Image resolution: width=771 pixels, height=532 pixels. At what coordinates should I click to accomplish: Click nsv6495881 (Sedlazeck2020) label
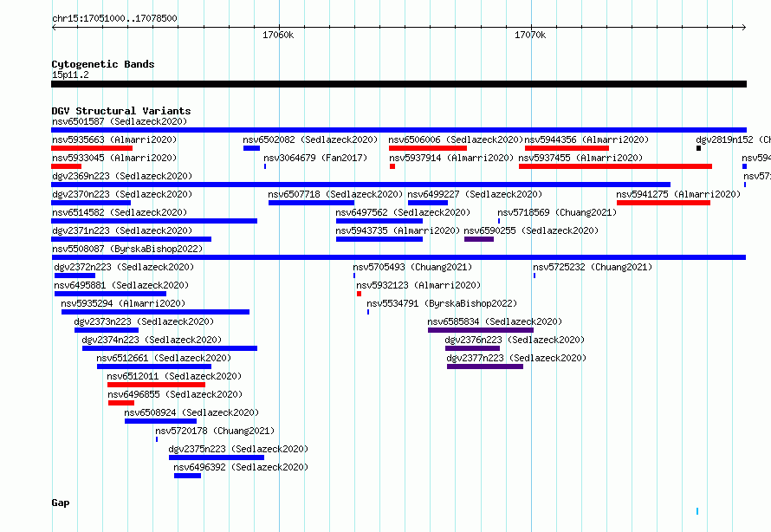click(121, 285)
